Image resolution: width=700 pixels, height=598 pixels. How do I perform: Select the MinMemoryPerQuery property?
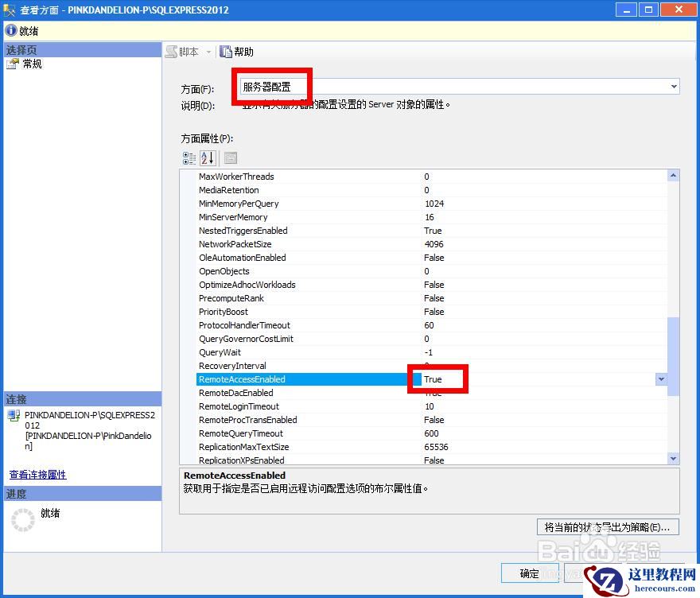point(239,204)
